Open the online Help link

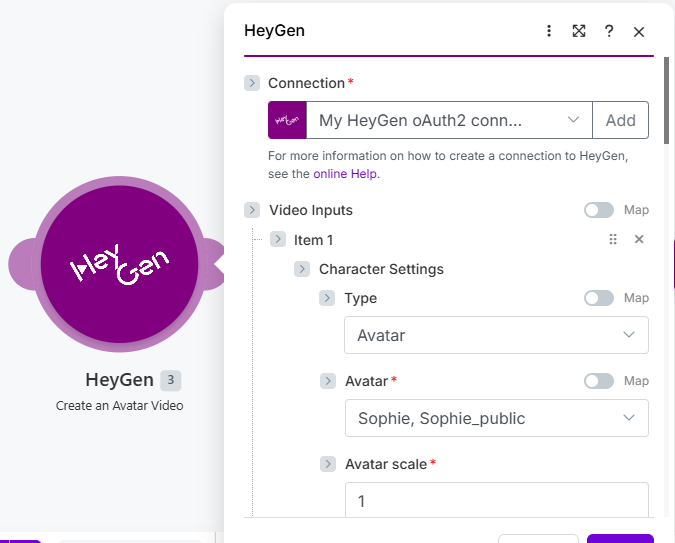click(345, 174)
